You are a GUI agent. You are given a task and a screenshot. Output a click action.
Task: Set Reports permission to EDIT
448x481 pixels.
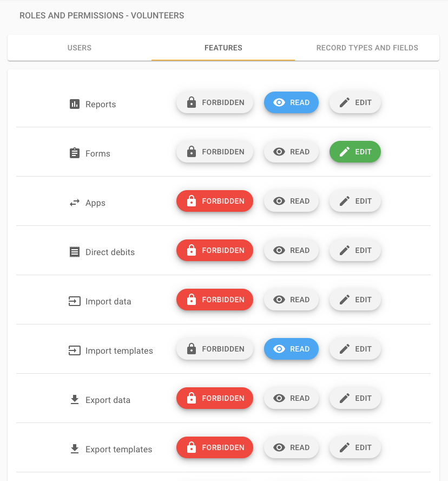[x=355, y=102]
